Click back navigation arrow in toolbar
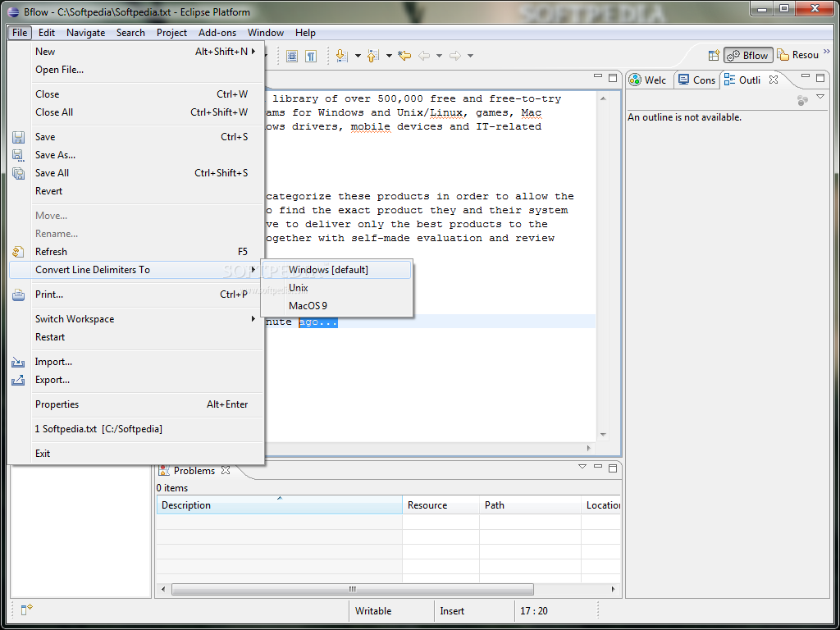Image resolution: width=840 pixels, height=630 pixels. click(424, 56)
